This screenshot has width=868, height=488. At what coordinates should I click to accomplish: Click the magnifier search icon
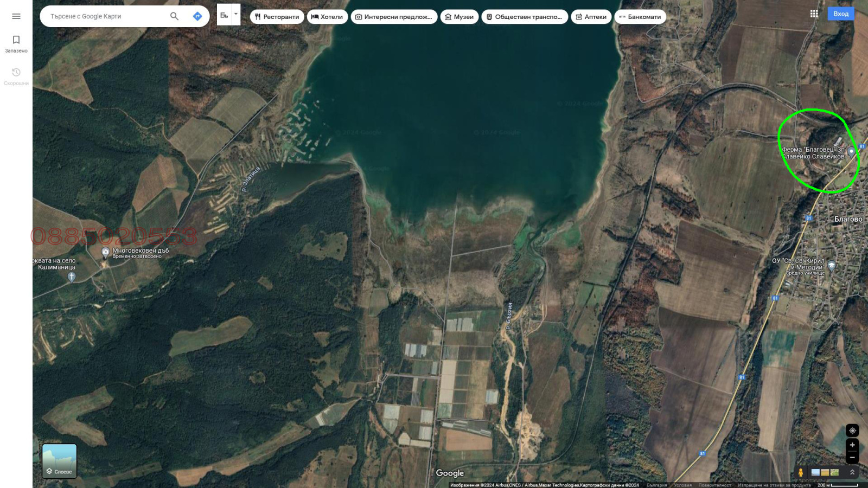[174, 16]
